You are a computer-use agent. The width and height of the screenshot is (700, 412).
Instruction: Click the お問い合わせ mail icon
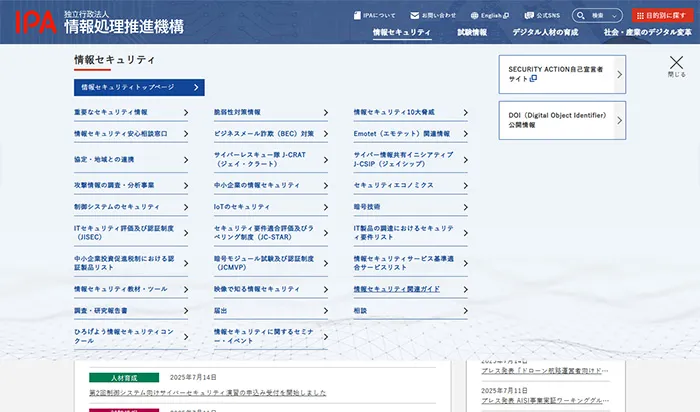[414, 16]
